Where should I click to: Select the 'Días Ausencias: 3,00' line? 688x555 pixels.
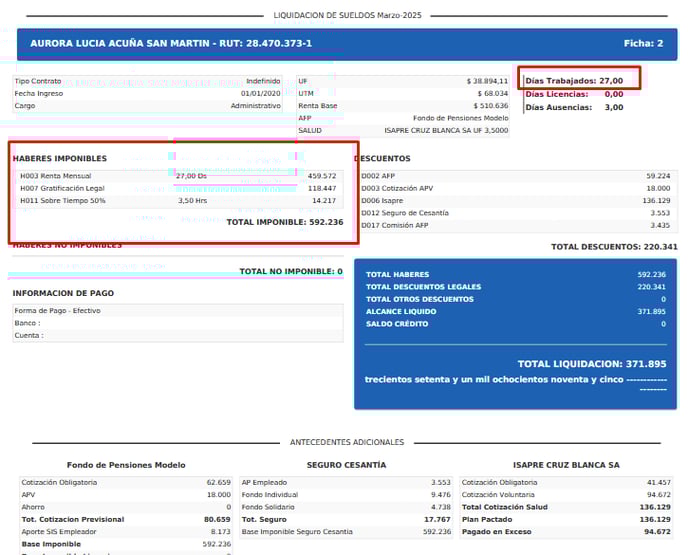pos(574,107)
